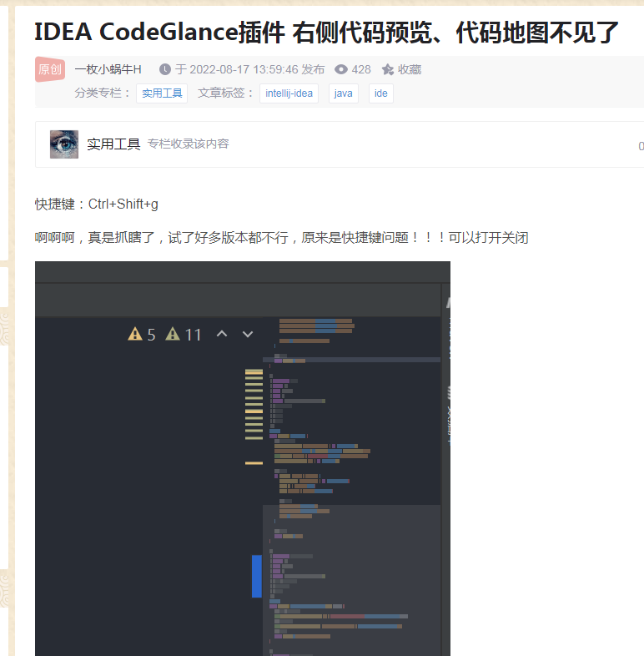The height and width of the screenshot is (656, 644).
Task: Click the 快捷键：Ctrl+Shift+g shortcut line
Action: pos(97,204)
